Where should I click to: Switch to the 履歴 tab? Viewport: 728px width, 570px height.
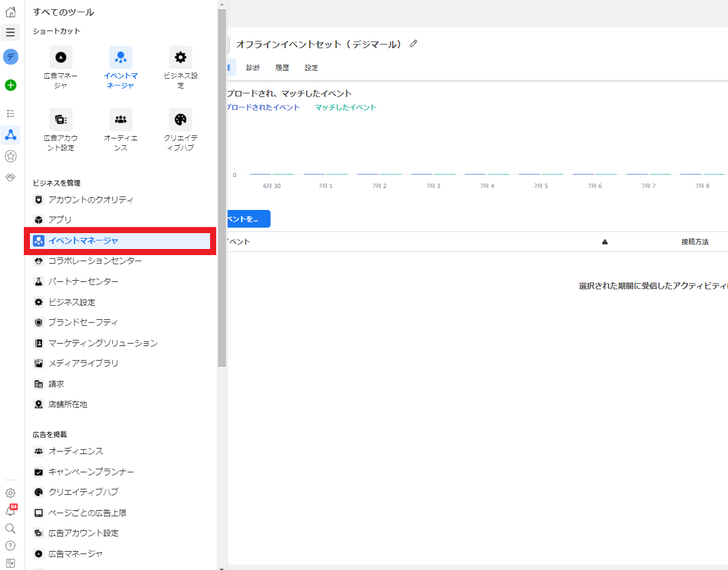[x=282, y=68]
